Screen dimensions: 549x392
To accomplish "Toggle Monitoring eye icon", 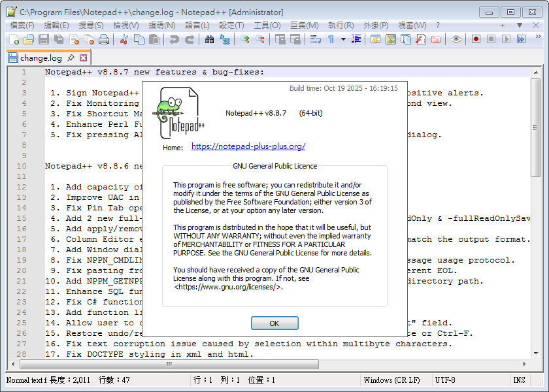I will (x=456, y=39).
